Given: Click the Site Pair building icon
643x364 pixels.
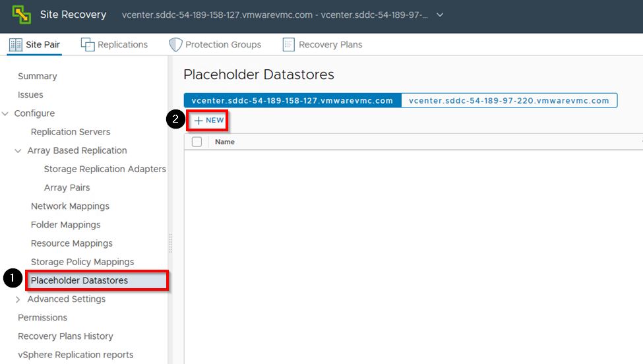Looking at the screenshot, I should pyautogui.click(x=16, y=45).
